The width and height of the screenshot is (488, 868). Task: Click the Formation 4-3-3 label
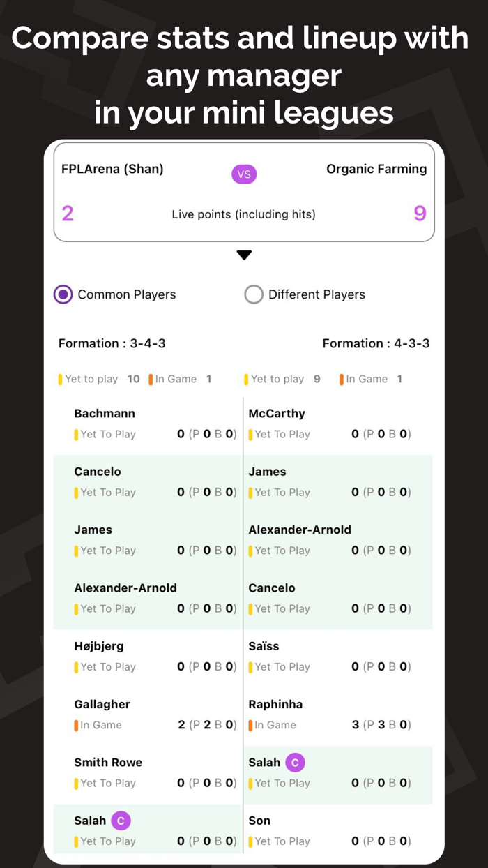point(376,343)
